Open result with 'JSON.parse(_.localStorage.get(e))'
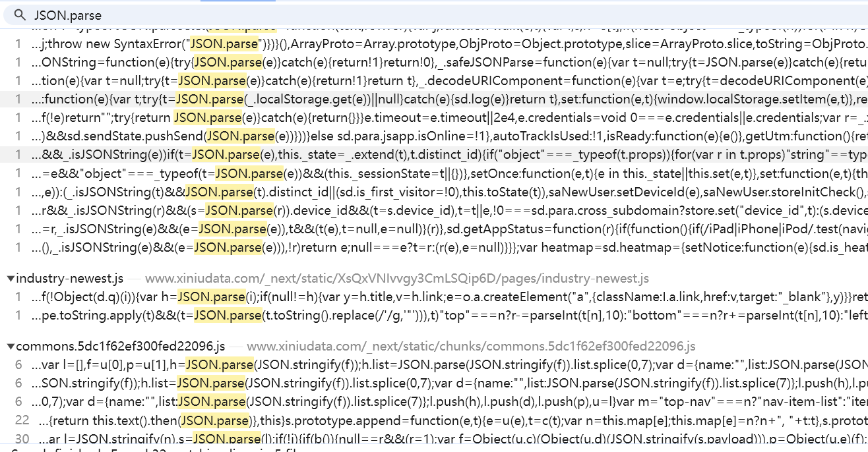 tap(434, 99)
